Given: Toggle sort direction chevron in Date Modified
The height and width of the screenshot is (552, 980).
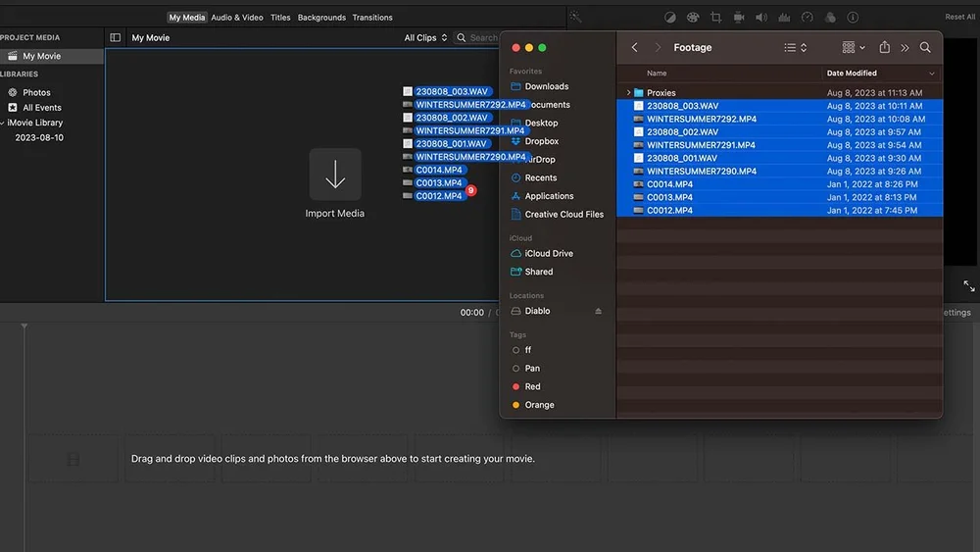Looking at the screenshot, I should click(931, 74).
